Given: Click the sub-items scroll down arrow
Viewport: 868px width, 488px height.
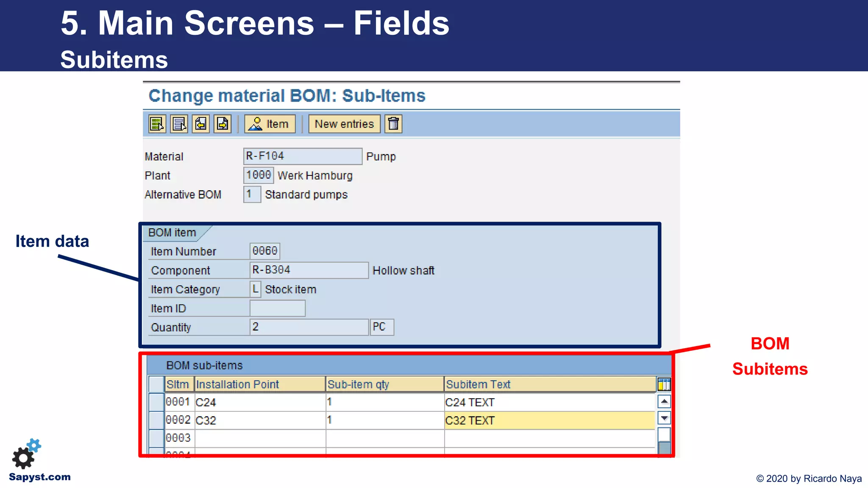Looking at the screenshot, I should click(x=664, y=418).
